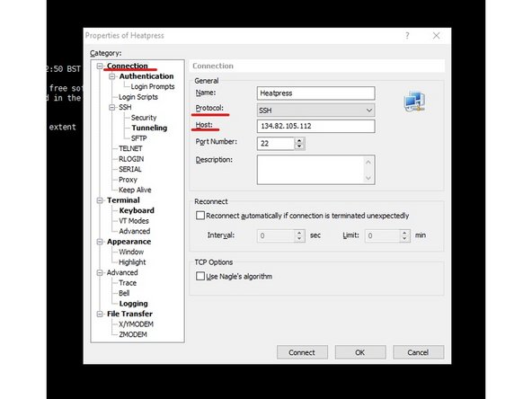532x399 pixels.
Task: Open Keep Alive settings
Action: point(135,190)
